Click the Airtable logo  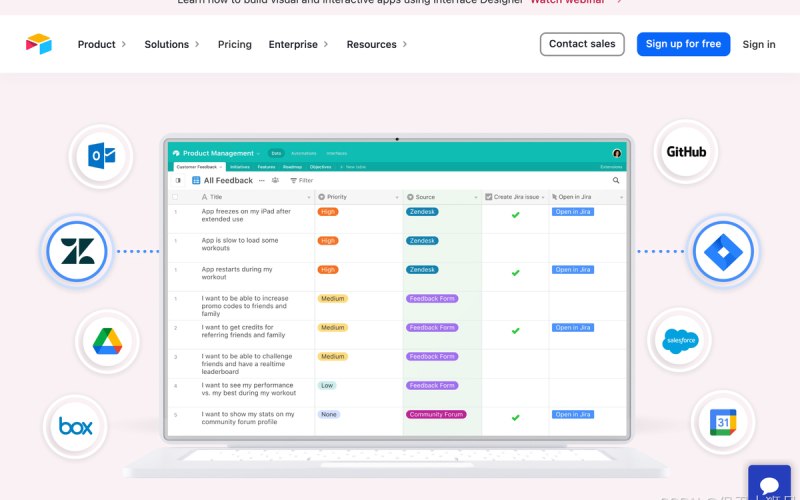pos(39,44)
